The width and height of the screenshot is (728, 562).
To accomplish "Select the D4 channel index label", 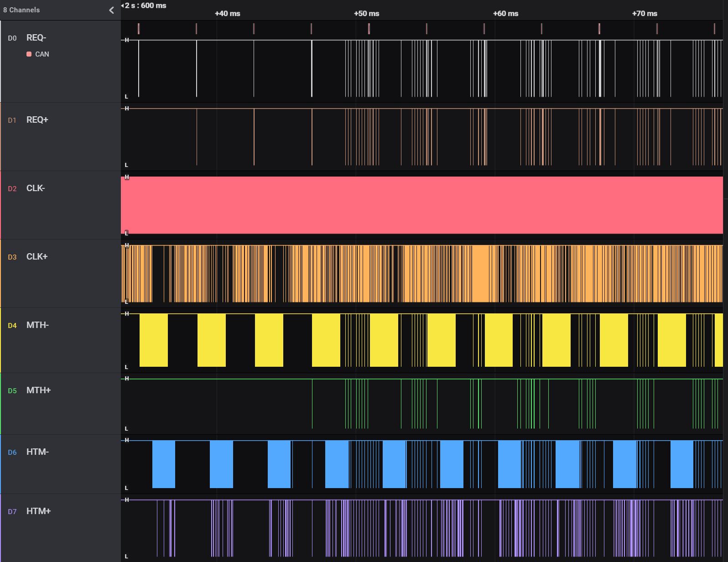I will click(12, 326).
